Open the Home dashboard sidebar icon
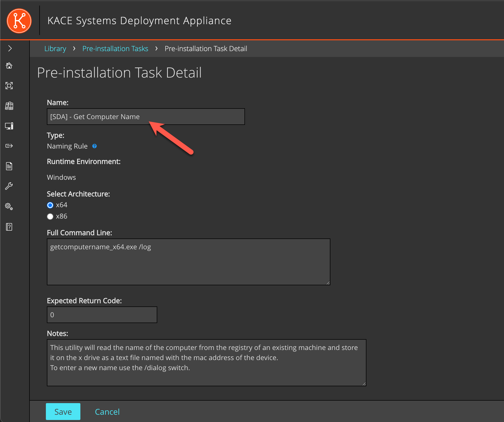The width and height of the screenshot is (504, 422). click(9, 66)
